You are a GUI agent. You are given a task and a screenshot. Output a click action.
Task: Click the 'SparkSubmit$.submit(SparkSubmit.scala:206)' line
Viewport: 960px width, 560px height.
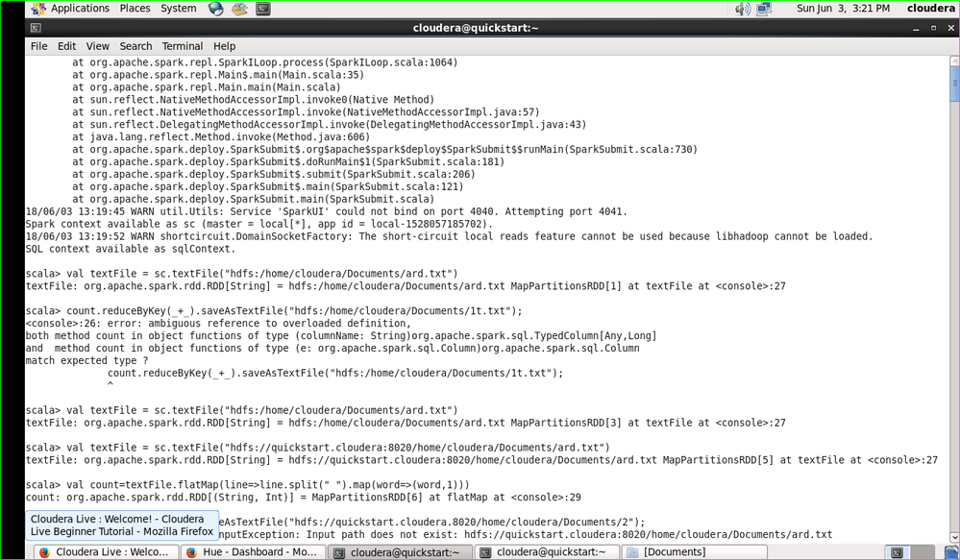[x=274, y=175]
